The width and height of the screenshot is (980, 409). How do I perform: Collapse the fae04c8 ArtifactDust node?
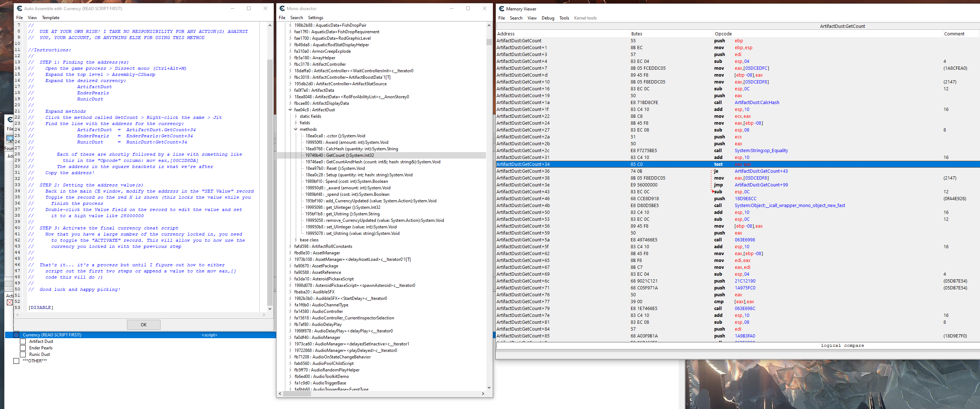click(290, 109)
